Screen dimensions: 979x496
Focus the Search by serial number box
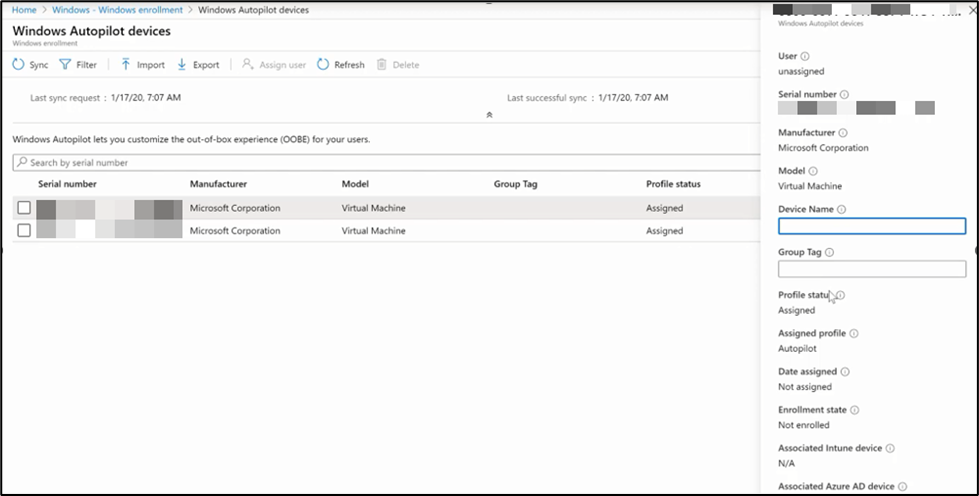click(386, 162)
